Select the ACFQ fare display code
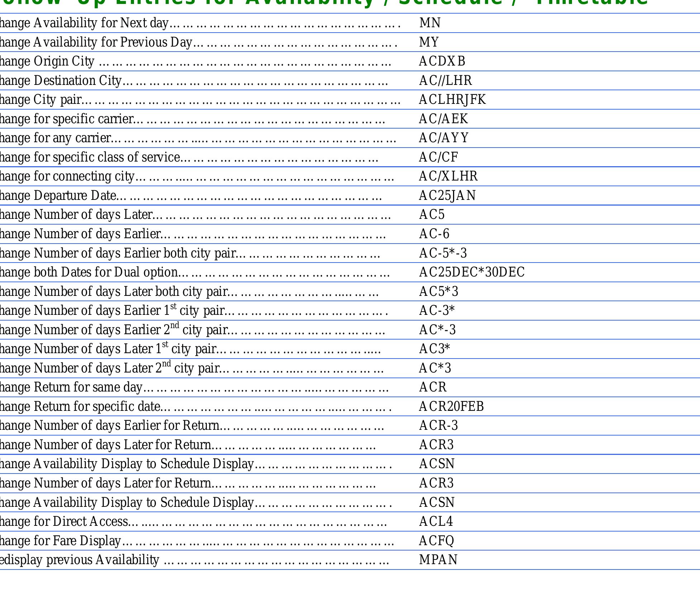 (x=436, y=540)
